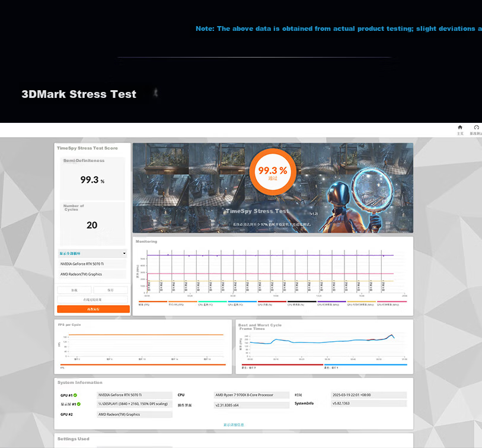Viewport: 482px width, 448px height.
Task: Open the Home icon in top navigation
Action: 460,128
